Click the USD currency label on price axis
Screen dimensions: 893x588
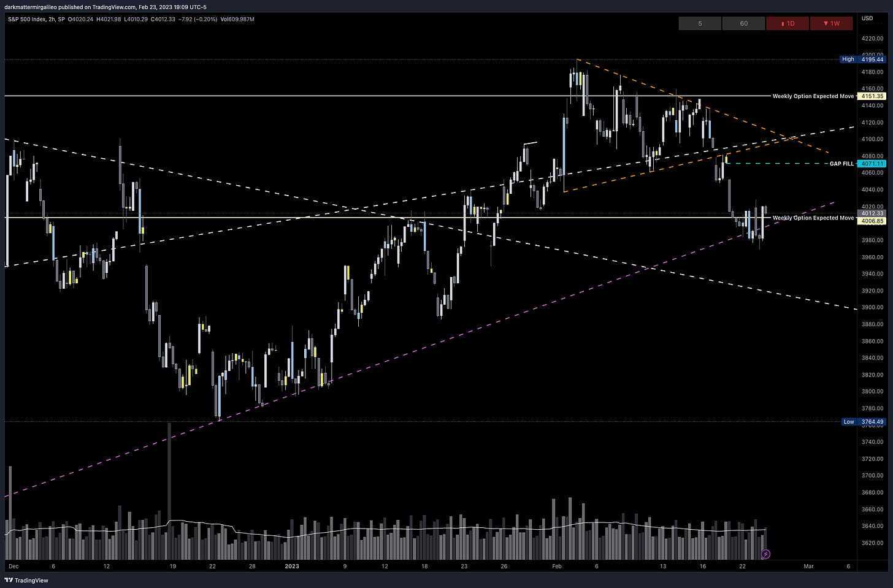click(867, 18)
